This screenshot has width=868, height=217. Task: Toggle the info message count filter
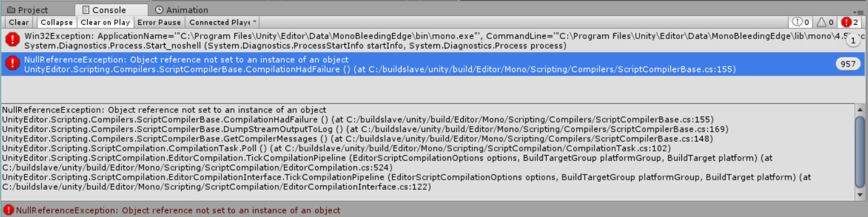pyautogui.click(x=801, y=22)
